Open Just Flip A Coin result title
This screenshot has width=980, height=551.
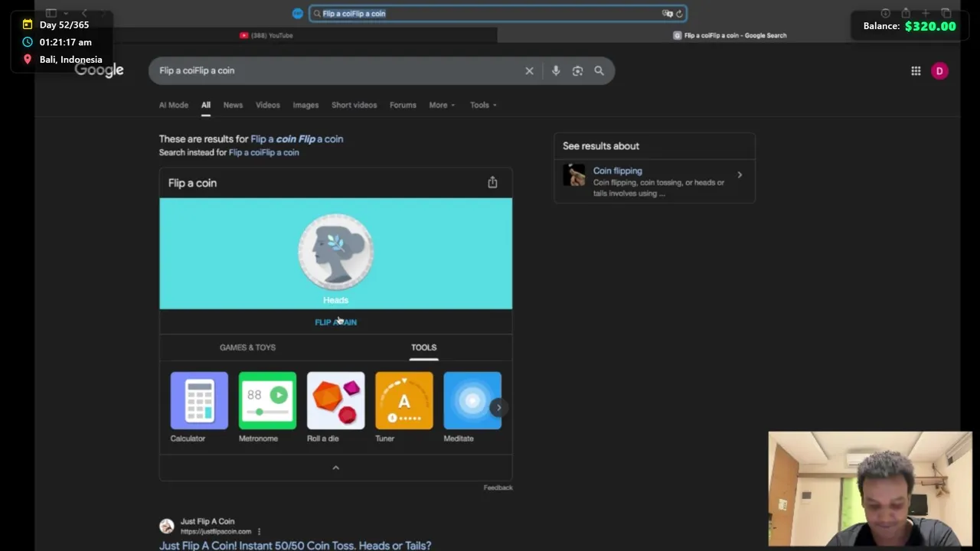pyautogui.click(x=295, y=545)
